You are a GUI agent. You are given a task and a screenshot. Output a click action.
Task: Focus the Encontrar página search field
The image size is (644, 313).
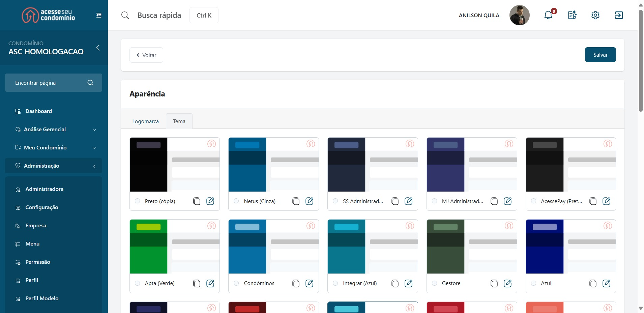coord(54,83)
